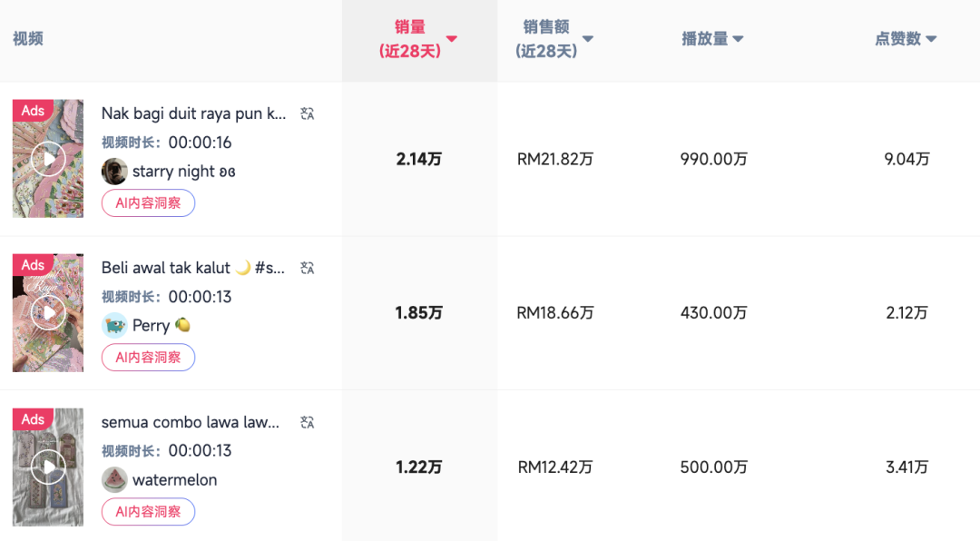The width and height of the screenshot is (980, 541).
Task: Open the 销售额(近28天) sort dropdown arrow
Action: 588,39
